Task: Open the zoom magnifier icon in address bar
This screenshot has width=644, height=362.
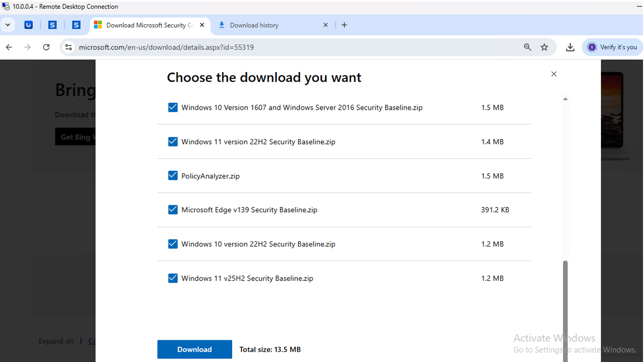Action: (x=527, y=48)
